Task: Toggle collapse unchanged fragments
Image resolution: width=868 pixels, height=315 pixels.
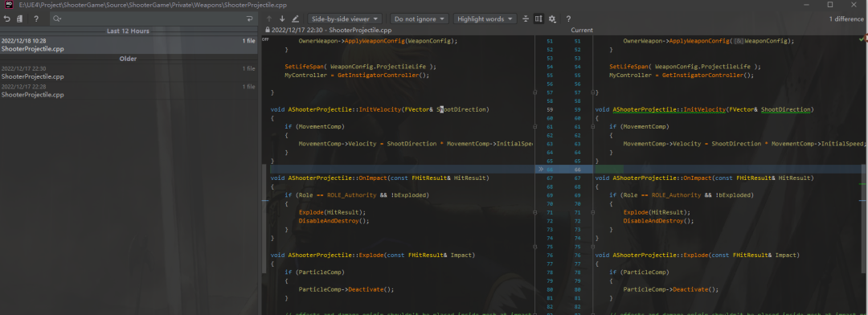Action: (x=526, y=18)
